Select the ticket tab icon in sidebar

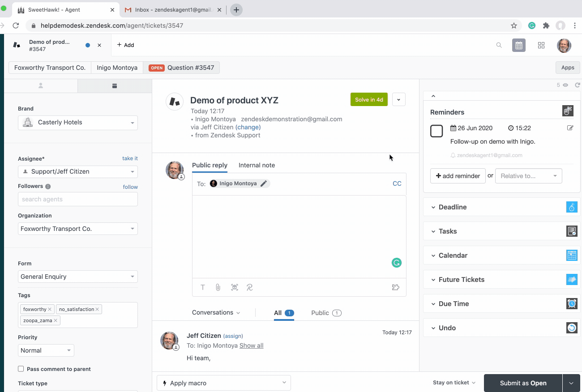coord(115,86)
